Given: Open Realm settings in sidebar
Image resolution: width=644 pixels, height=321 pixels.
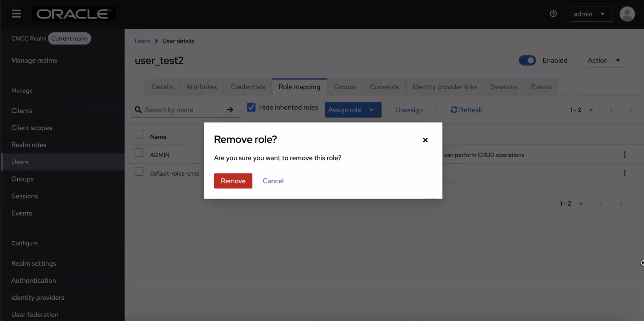Looking at the screenshot, I should pyautogui.click(x=63, y=263).
